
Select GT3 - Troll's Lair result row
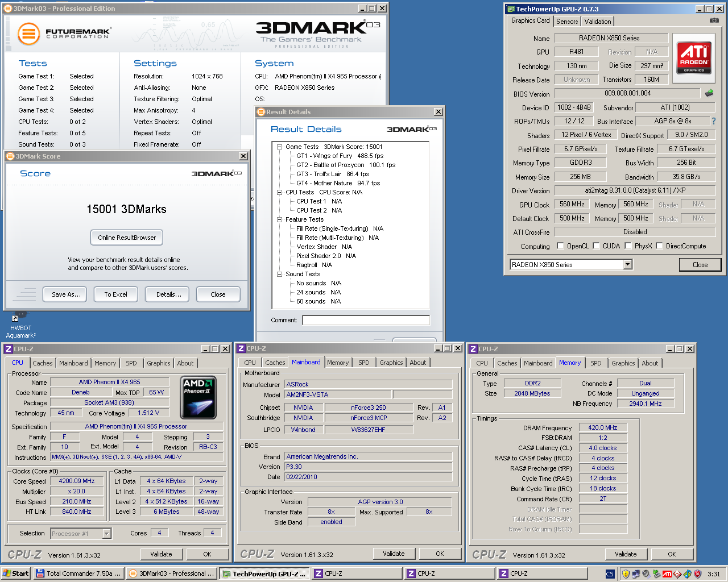click(x=333, y=174)
